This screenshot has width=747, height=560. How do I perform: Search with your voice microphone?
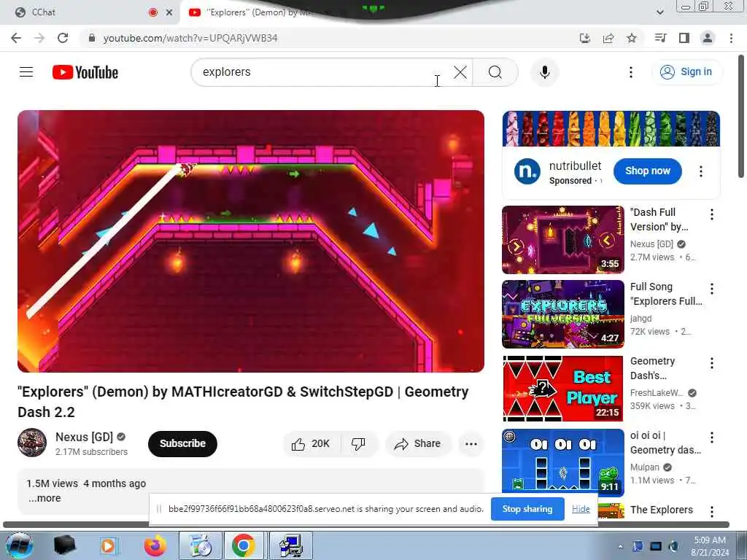544,72
